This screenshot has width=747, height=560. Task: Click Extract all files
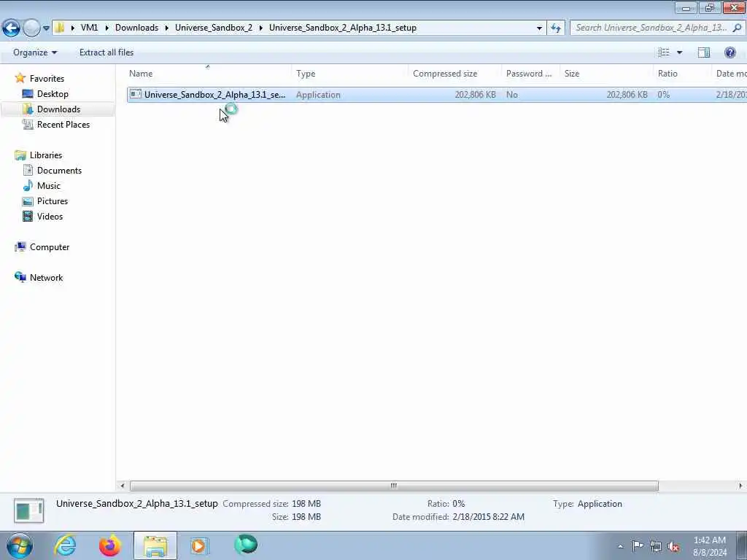(x=107, y=52)
